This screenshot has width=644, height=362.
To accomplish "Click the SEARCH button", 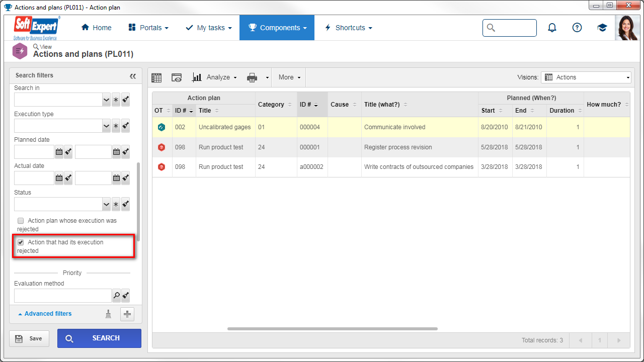I will point(99,338).
